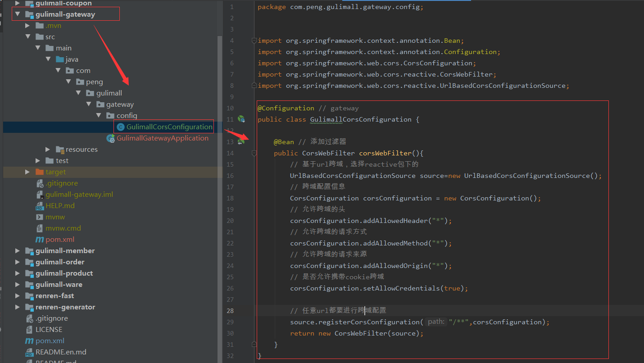
Task: Click the @Configuration annotation on line 10
Action: (286, 108)
